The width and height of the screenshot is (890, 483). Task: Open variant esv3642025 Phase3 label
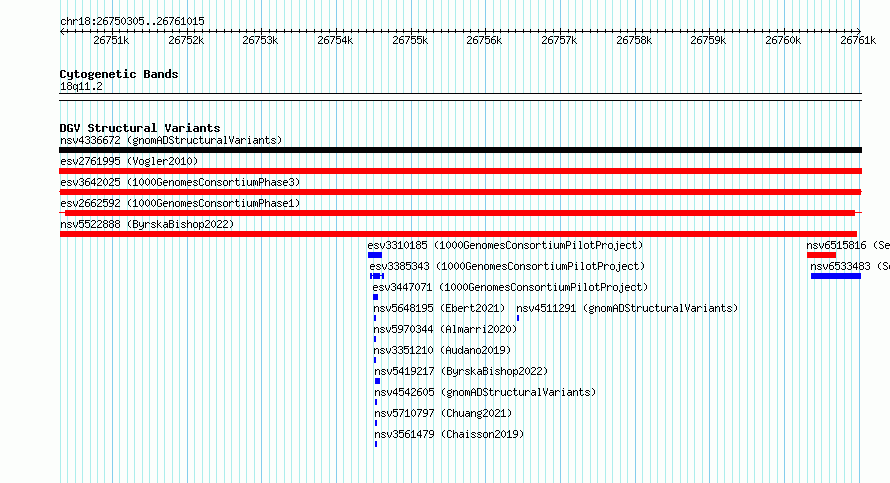click(x=180, y=182)
